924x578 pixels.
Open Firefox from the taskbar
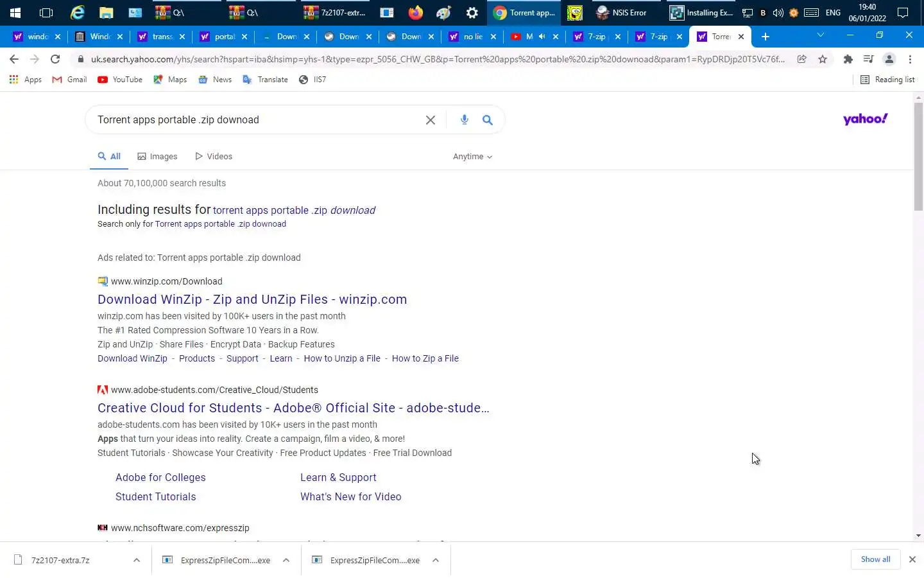pos(416,12)
